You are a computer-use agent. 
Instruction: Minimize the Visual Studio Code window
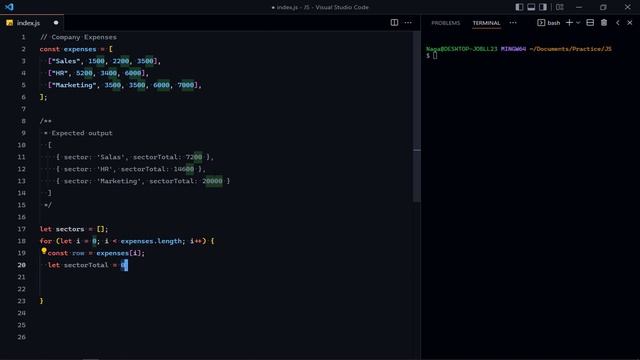[579, 7]
